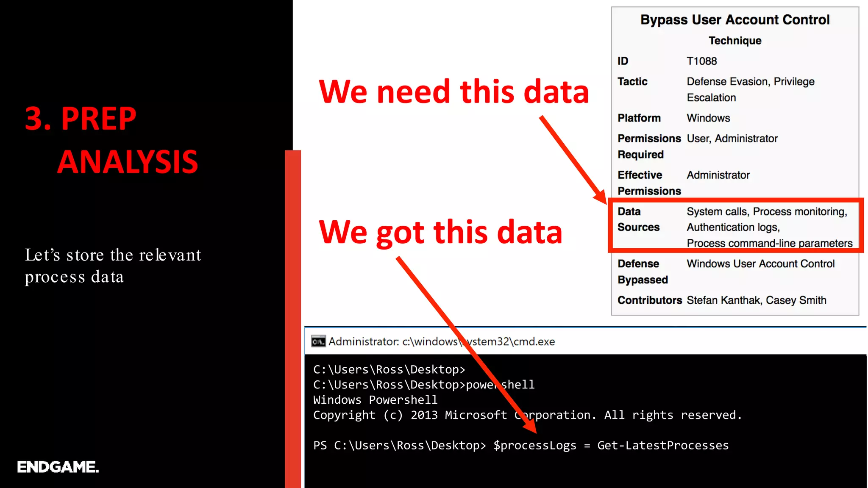Select the Platform value 'Windows'

click(x=708, y=118)
